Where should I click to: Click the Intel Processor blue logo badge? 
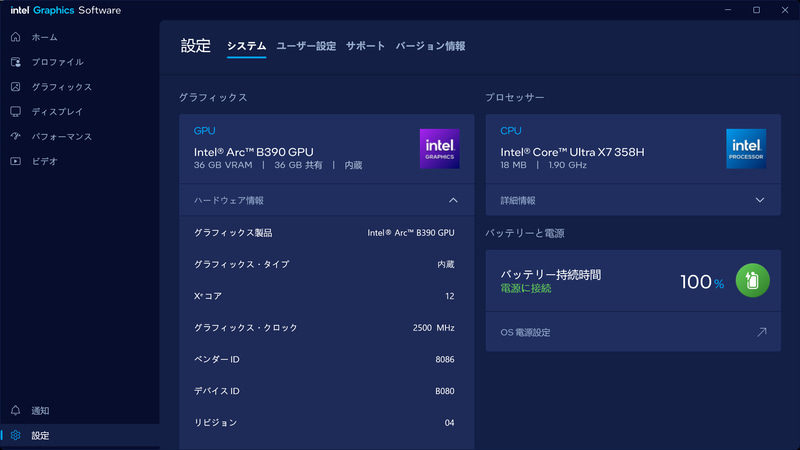pos(746,148)
